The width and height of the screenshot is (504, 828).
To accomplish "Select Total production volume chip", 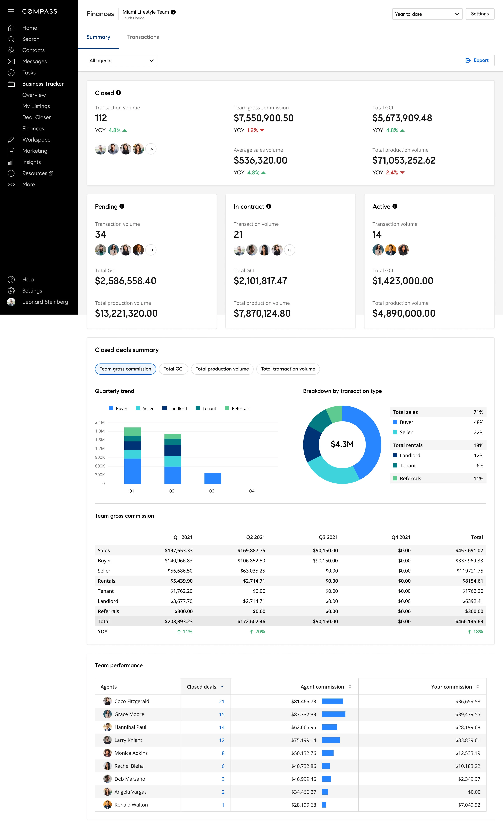I will 222,369.
